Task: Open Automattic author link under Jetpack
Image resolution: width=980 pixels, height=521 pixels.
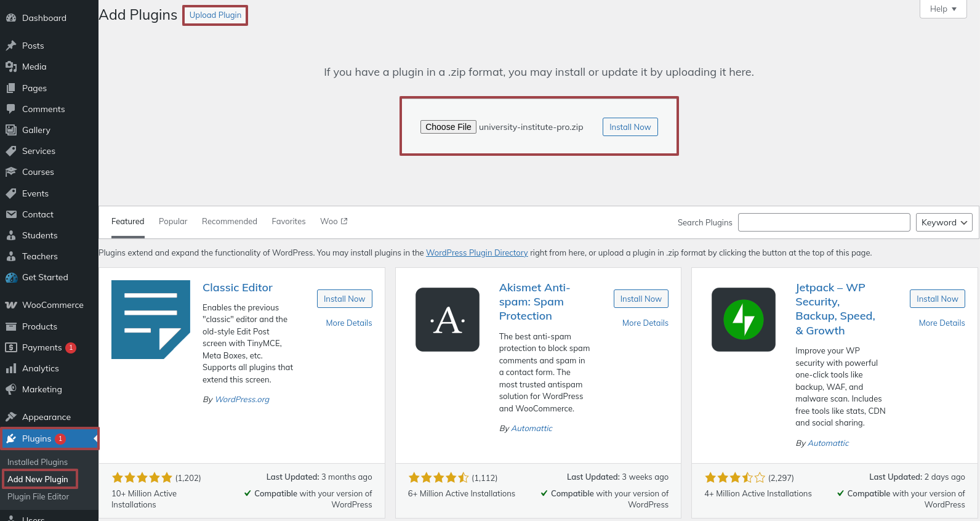Action: pos(828,443)
